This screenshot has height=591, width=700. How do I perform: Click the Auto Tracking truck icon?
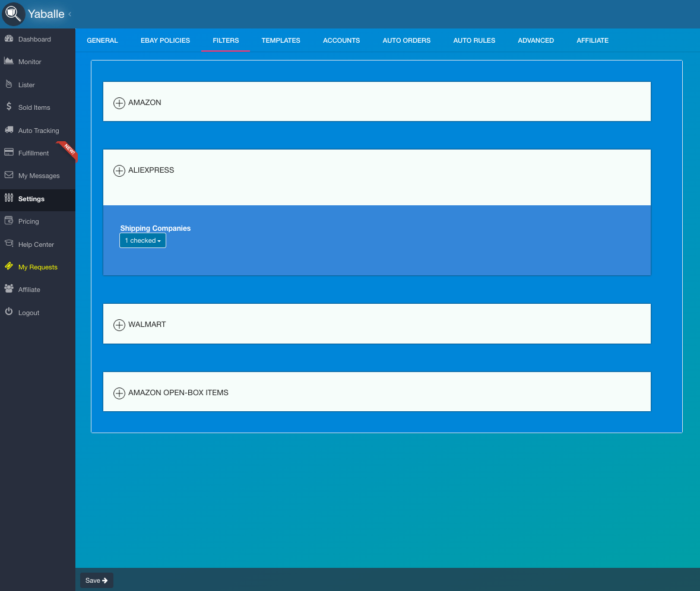[9, 130]
